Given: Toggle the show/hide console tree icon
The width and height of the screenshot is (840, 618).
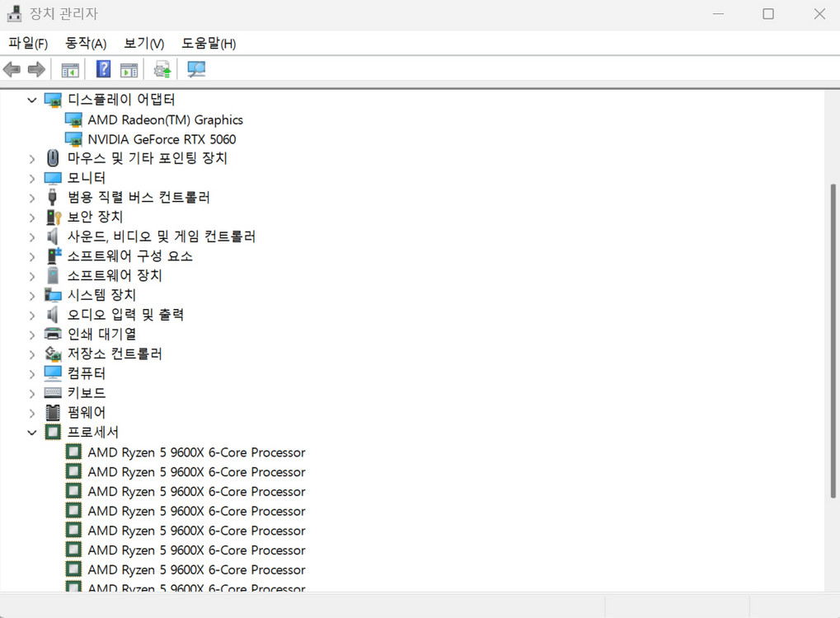Looking at the screenshot, I should click(x=70, y=68).
